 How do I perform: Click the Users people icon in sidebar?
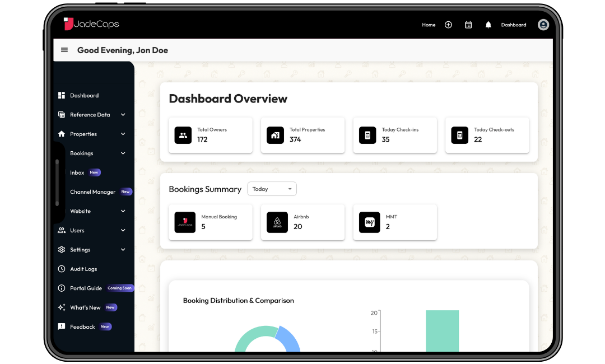[62, 230]
